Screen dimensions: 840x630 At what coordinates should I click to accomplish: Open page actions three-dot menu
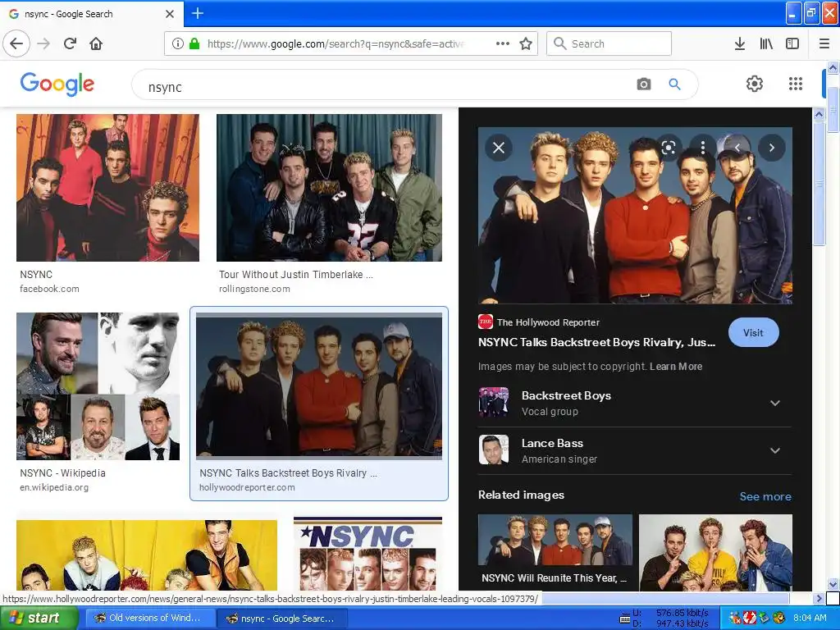point(503,43)
